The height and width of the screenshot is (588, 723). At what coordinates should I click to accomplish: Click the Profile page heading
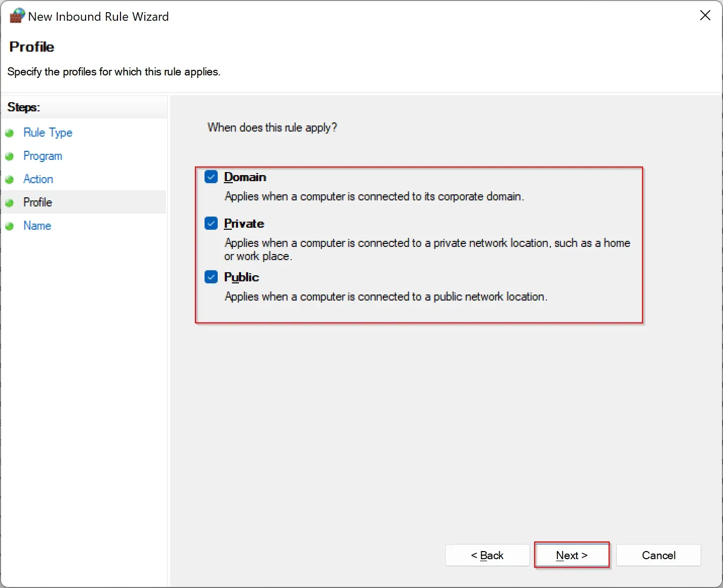(x=31, y=47)
